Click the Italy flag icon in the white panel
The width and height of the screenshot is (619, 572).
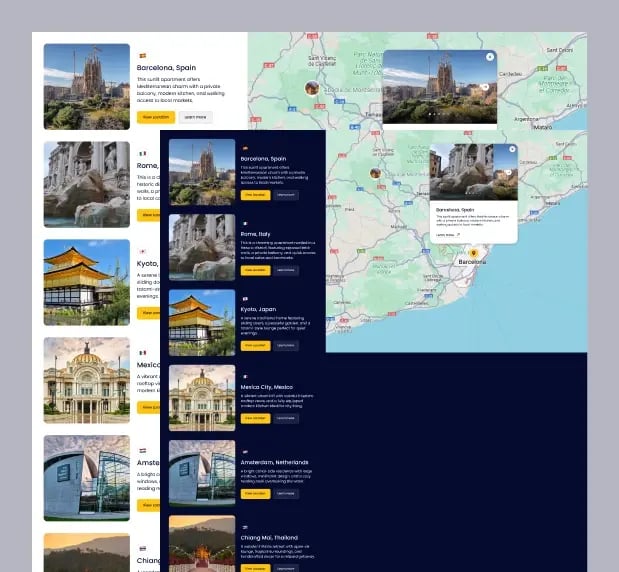coord(143,154)
